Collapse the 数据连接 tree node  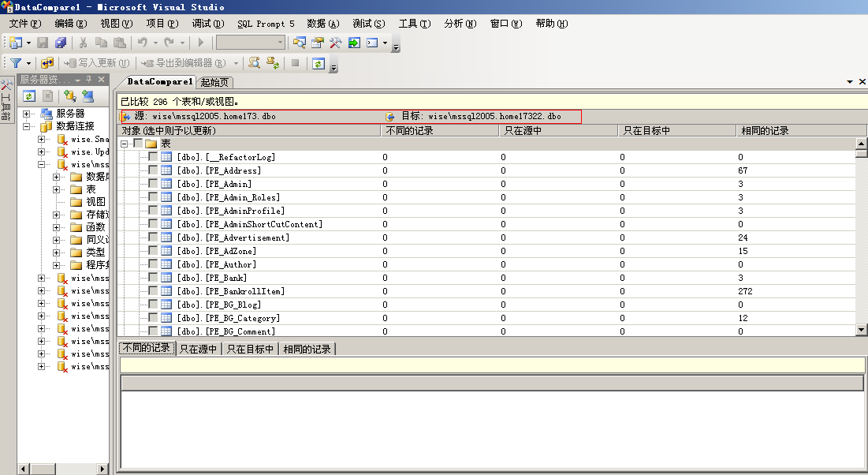pyautogui.click(x=27, y=126)
